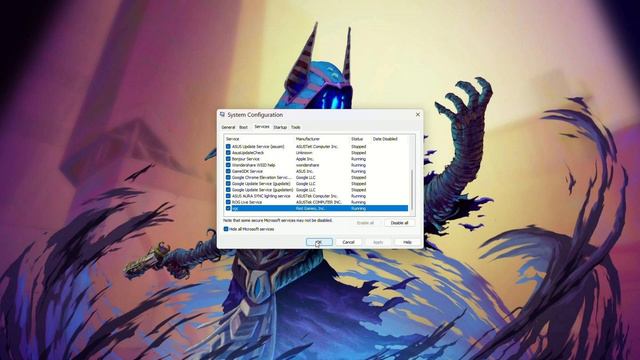This screenshot has width=640, height=360.
Task: Click the Apply button
Action: [378, 242]
